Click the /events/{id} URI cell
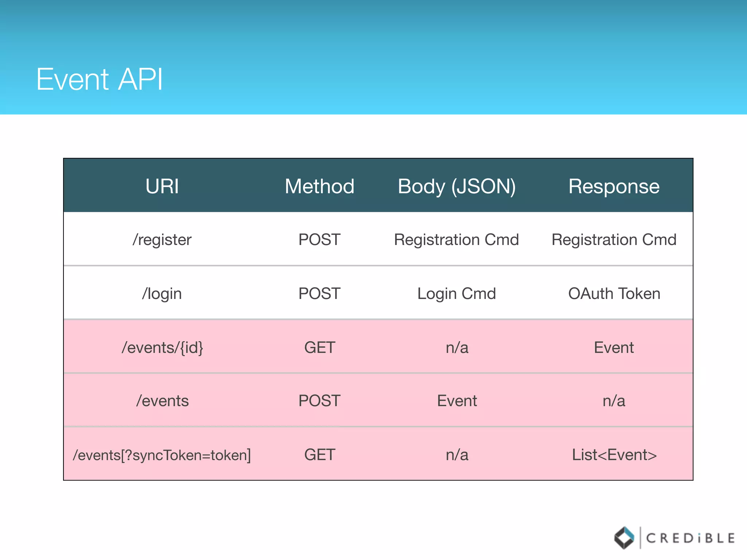 coord(162,347)
